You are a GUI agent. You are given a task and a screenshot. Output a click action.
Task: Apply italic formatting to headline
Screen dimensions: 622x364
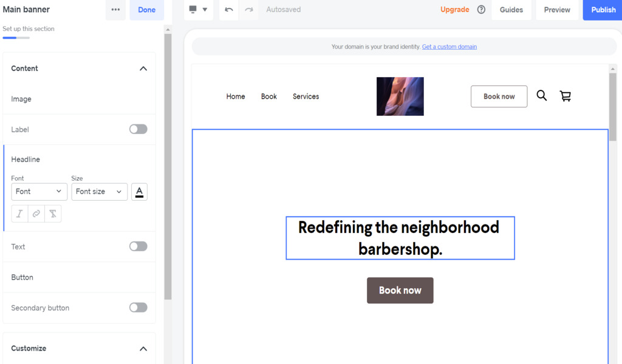(x=19, y=214)
